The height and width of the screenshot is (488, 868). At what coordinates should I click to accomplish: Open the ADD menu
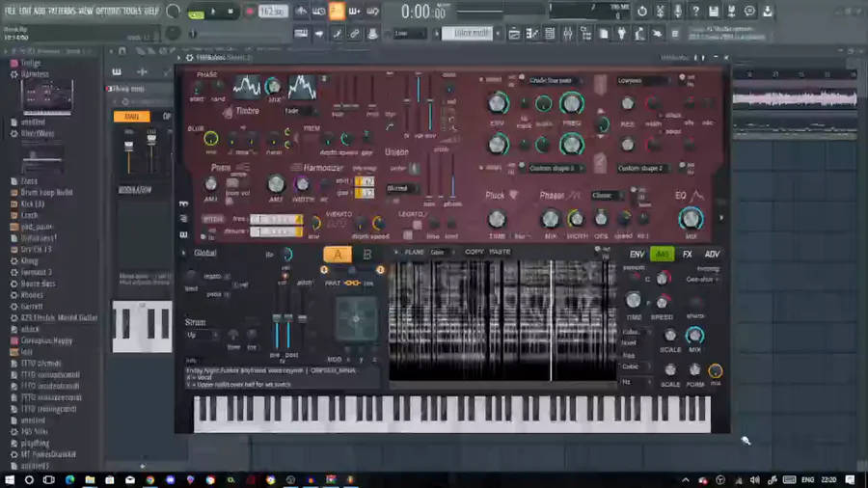(40, 11)
